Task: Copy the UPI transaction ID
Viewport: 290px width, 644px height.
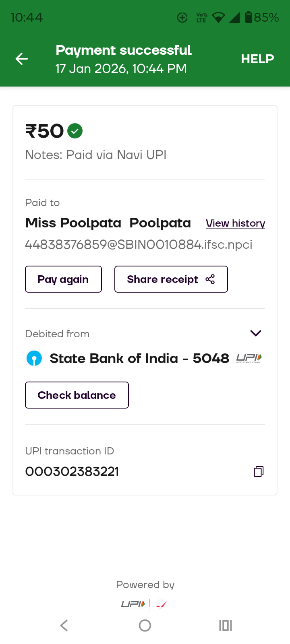Action: pos(259,471)
